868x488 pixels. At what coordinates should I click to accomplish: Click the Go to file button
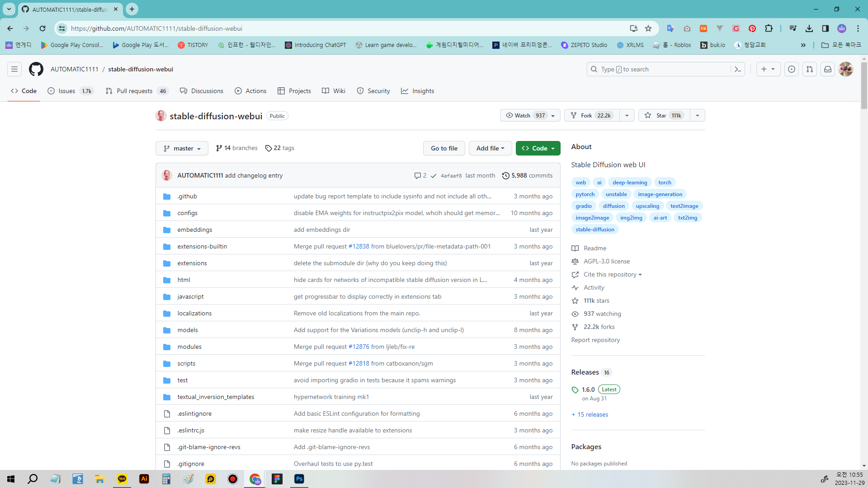[x=443, y=148]
